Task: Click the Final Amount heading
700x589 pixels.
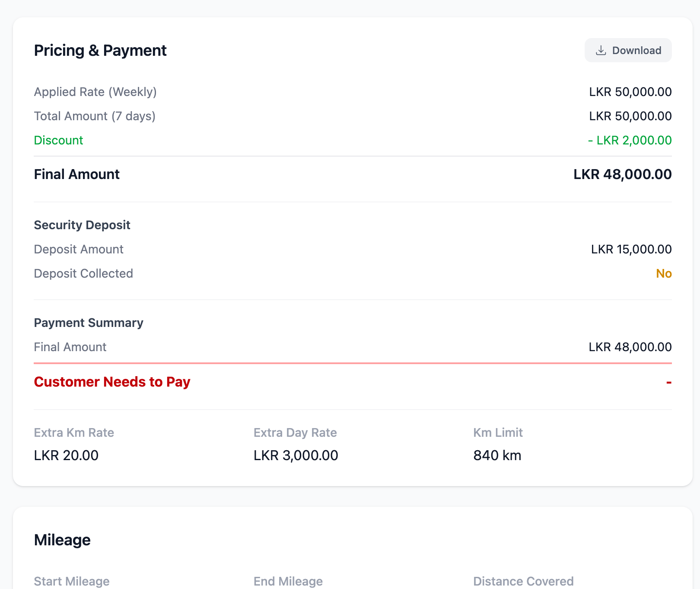Action: 76,174
